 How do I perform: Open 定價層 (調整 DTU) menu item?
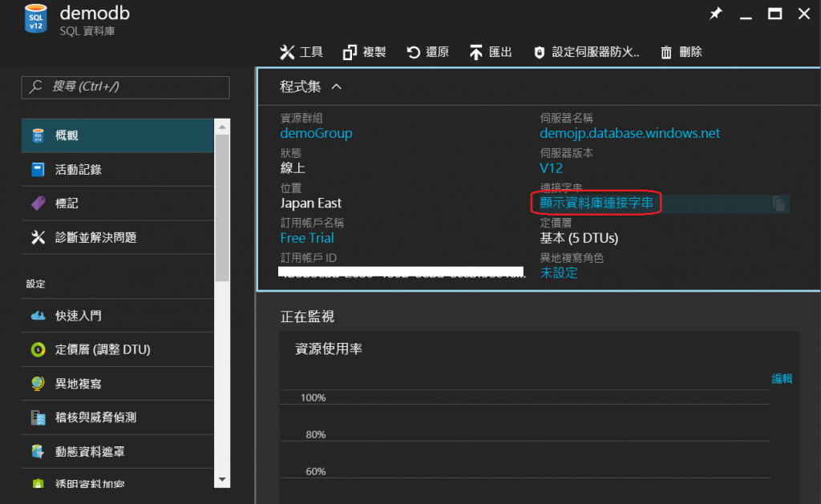[117, 349]
